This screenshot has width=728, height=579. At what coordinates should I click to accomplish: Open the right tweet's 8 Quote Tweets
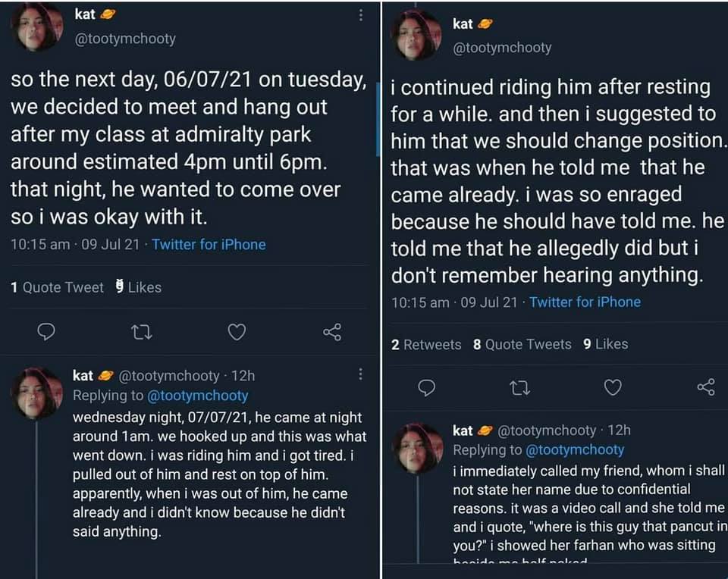pyautogui.click(x=522, y=344)
